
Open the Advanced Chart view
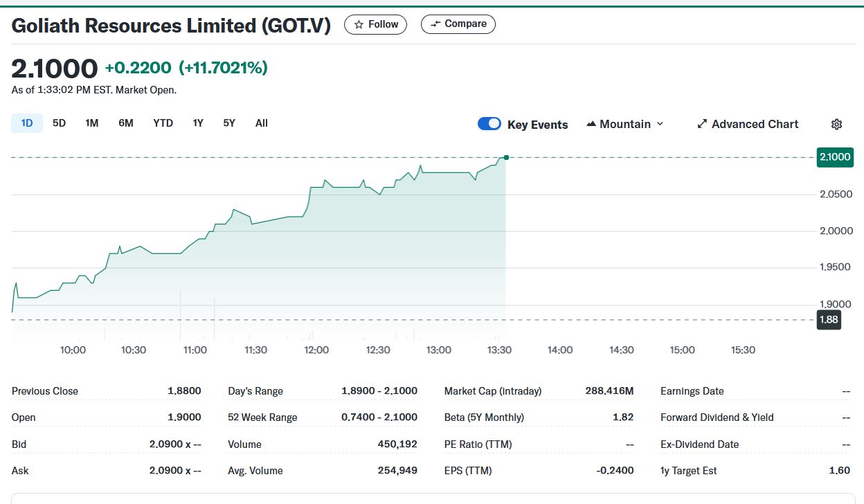[748, 125]
